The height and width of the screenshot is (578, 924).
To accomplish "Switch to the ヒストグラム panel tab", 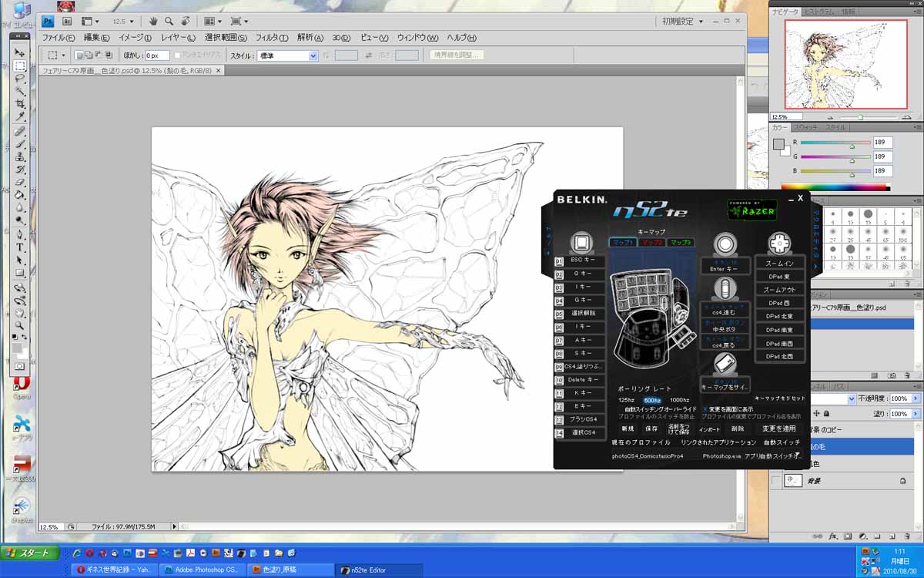I will click(x=820, y=12).
